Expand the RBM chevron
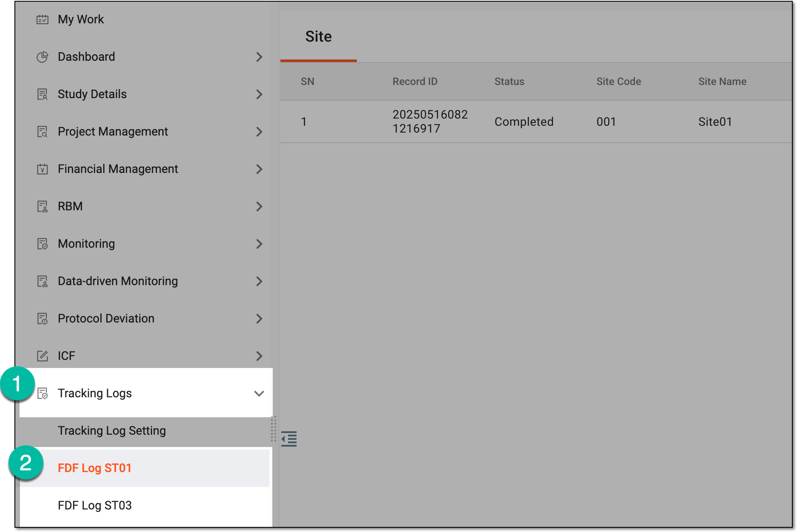The image size is (797, 532). pyautogui.click(x=259, y=207)
